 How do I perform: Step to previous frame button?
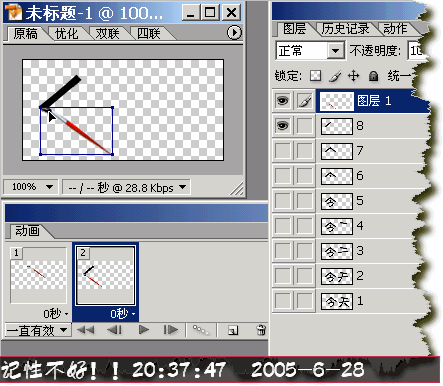click(x=114, y=330)
